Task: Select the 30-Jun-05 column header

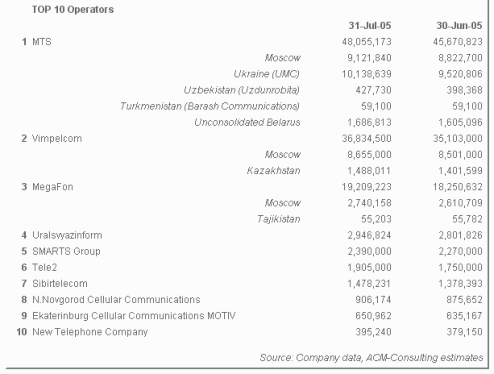Action: (x=459, y=26)
